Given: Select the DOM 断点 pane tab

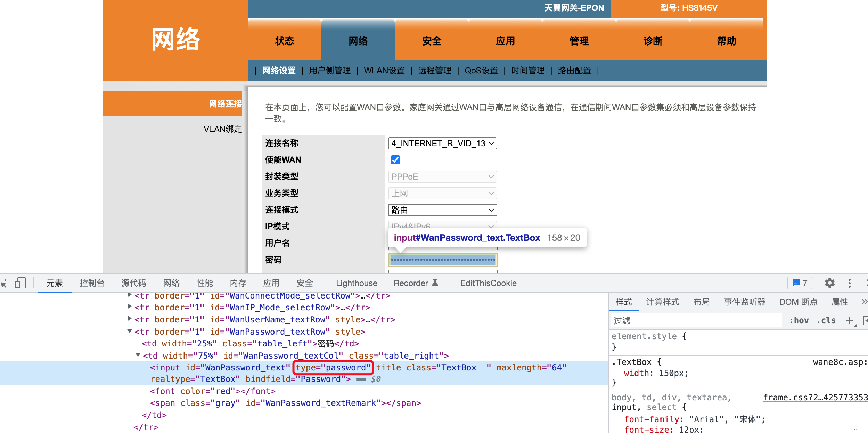Looking at the screenshot, I should (799, 302).
